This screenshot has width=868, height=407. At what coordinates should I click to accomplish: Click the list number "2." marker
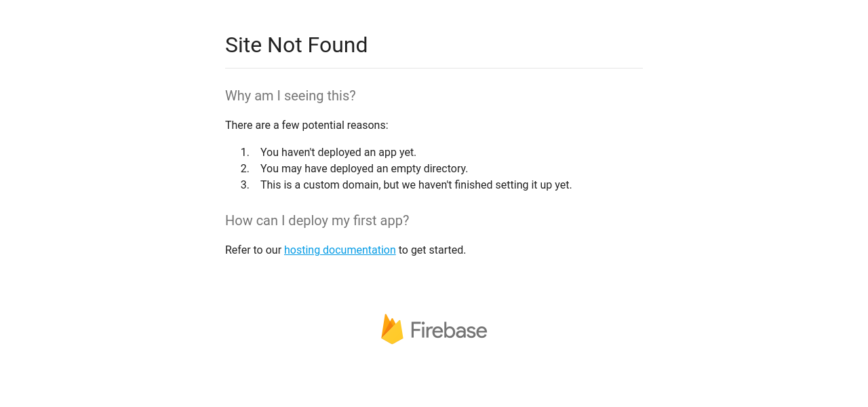point(245,169)
